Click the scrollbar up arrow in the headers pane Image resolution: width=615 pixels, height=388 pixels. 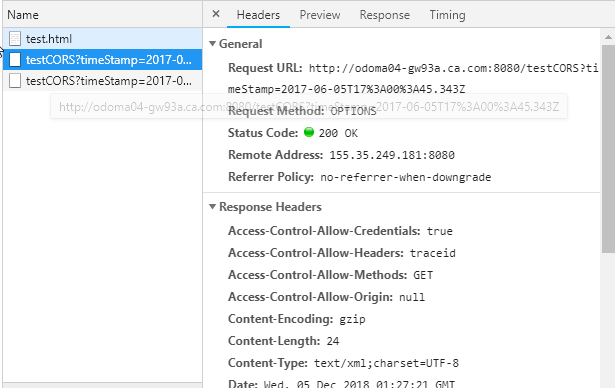tap(608, 37)
